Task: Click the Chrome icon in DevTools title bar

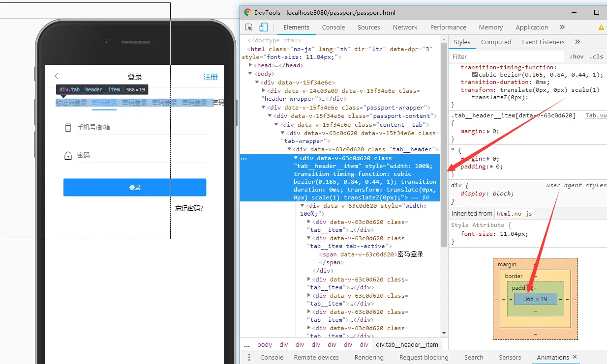Action: click(x=248, y=12)
